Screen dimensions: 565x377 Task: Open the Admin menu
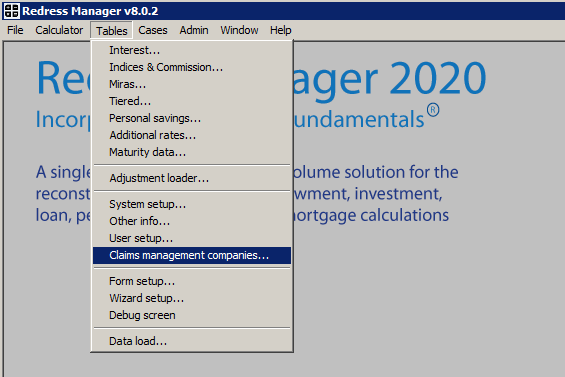click(194, 30)
